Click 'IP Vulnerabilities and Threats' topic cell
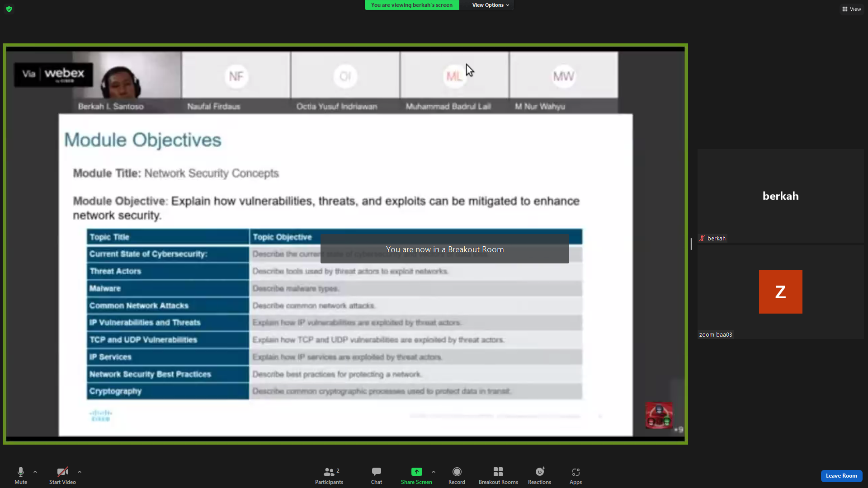 click(168, 323)
